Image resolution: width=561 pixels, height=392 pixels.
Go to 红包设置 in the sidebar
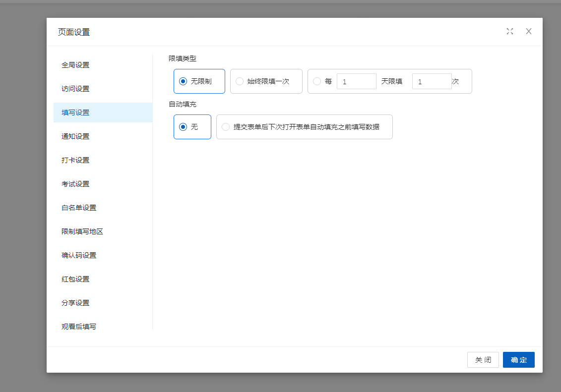click(x=75, y=279)
